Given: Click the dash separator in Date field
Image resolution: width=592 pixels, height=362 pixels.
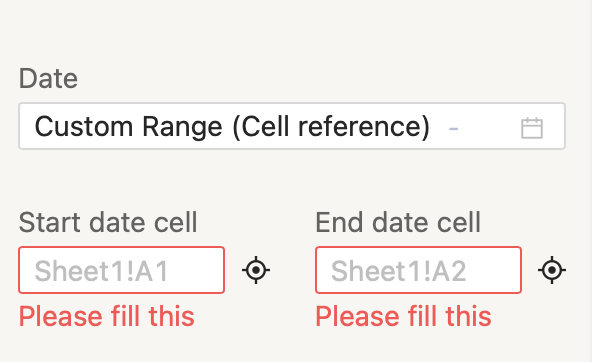Looking at the screenshot, I should (453, 129).
